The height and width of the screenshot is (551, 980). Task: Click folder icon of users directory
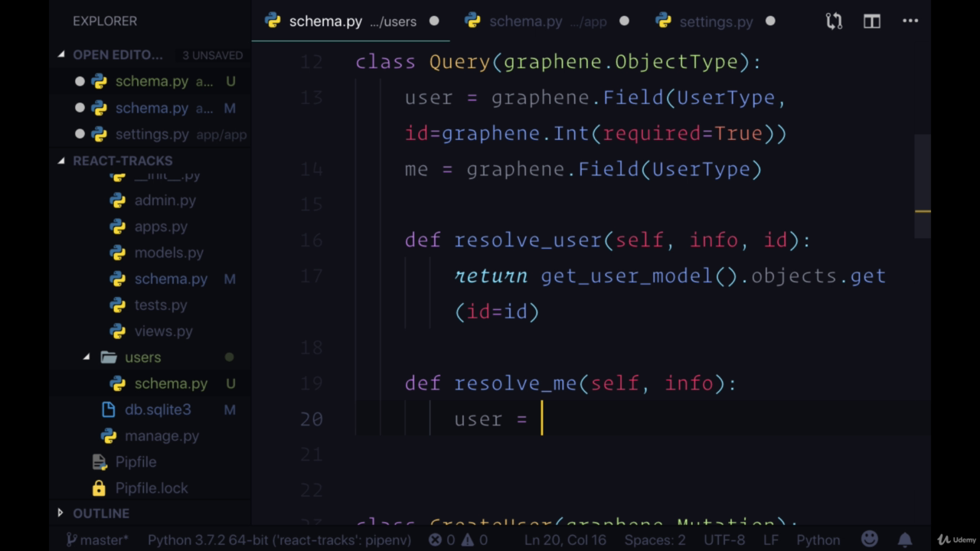click(x=108, y=357)
